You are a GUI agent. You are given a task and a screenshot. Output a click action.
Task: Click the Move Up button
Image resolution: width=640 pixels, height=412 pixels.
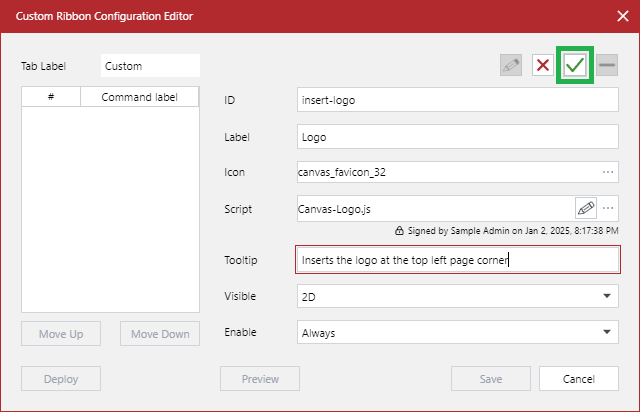[x=61, y=334]
